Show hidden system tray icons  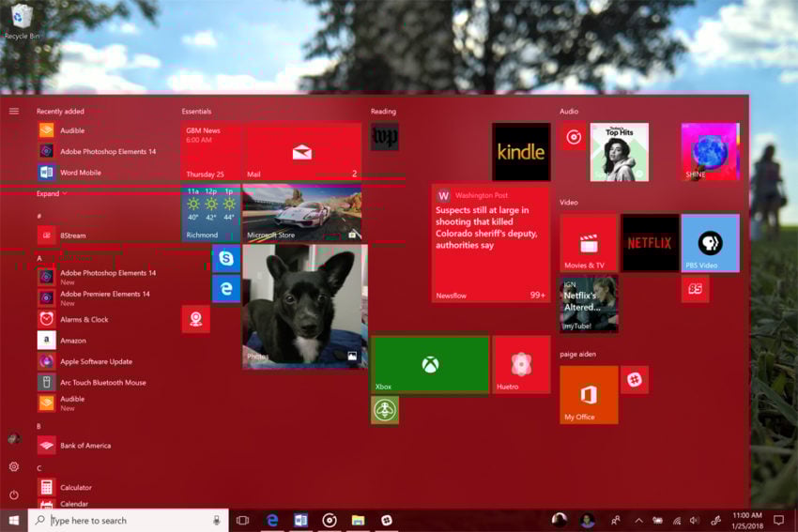[x=638, y=521]
